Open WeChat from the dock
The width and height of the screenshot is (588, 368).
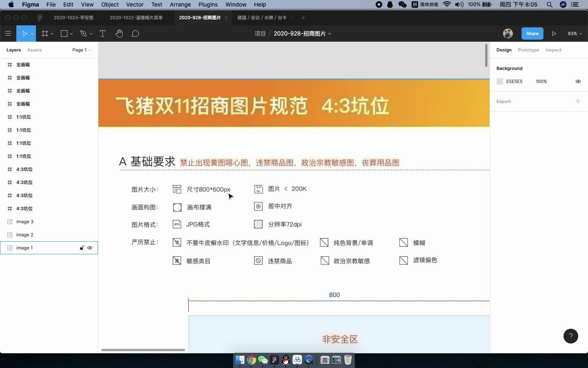click(263, 360)
